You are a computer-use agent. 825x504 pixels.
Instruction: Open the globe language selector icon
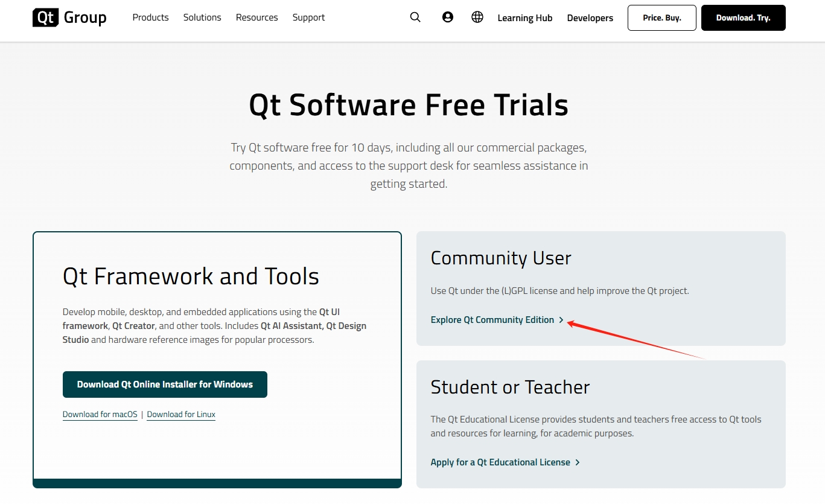tap(477, 18)
